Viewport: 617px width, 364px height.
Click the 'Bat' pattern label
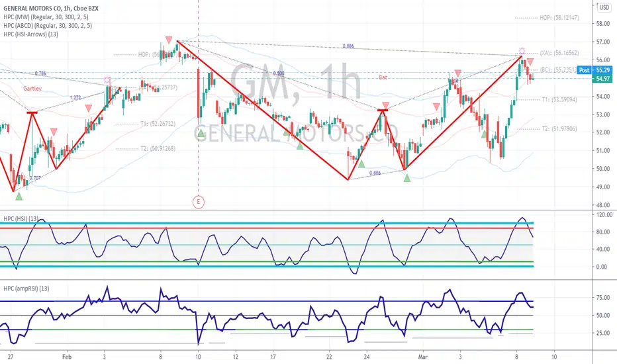pos(383,77)
